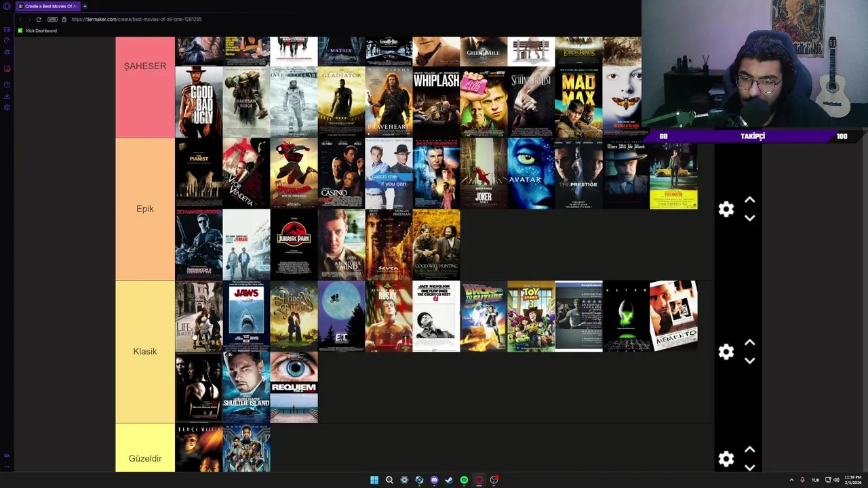Go back using the browser back arrow
Viewport: 868px width, 488px height.
pos(20,19)
